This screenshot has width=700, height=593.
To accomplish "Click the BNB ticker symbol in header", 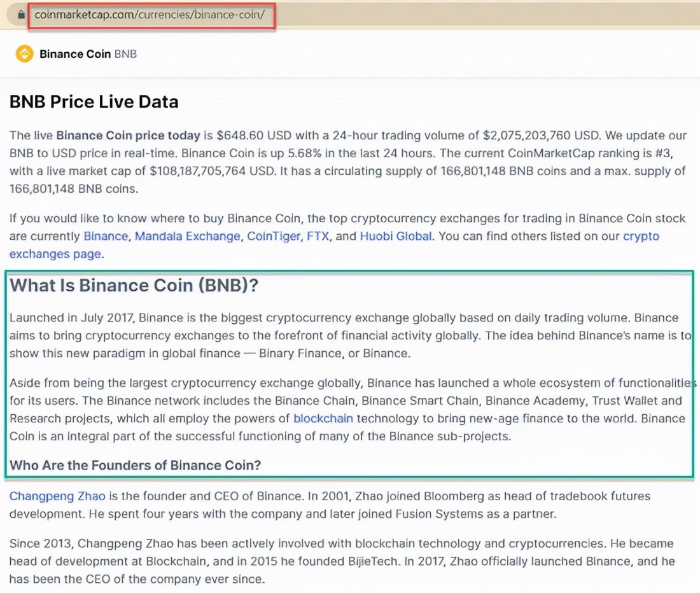I will [125, 54].
